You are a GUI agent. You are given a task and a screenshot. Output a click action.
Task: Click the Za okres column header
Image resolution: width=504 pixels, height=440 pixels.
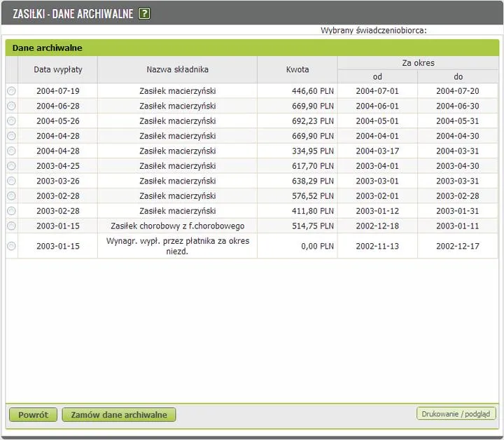[x=418, y=62]
